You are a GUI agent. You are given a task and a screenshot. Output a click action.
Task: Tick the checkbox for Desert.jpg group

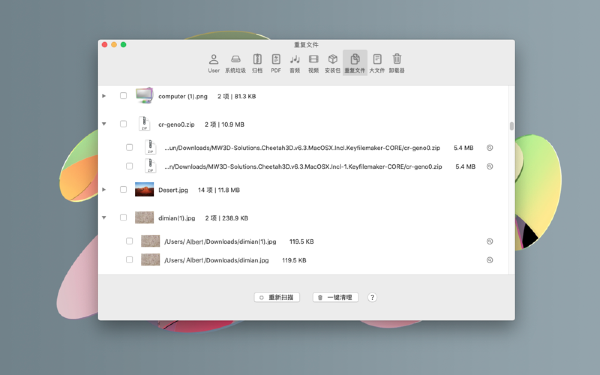[x=123, y=189]
